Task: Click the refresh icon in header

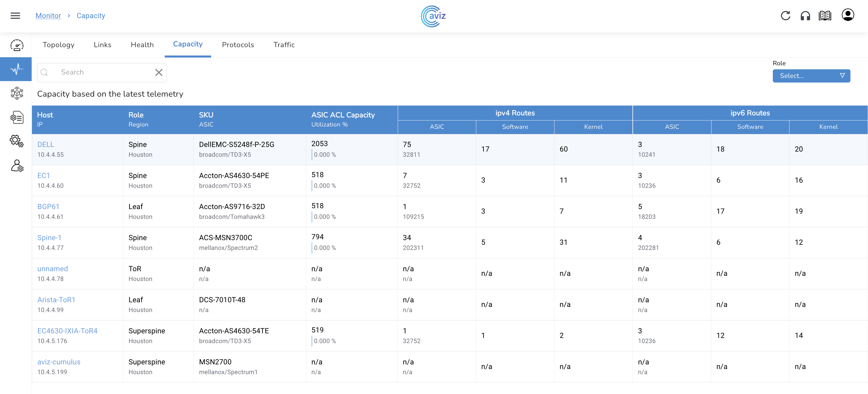Action: click(785, 16)
